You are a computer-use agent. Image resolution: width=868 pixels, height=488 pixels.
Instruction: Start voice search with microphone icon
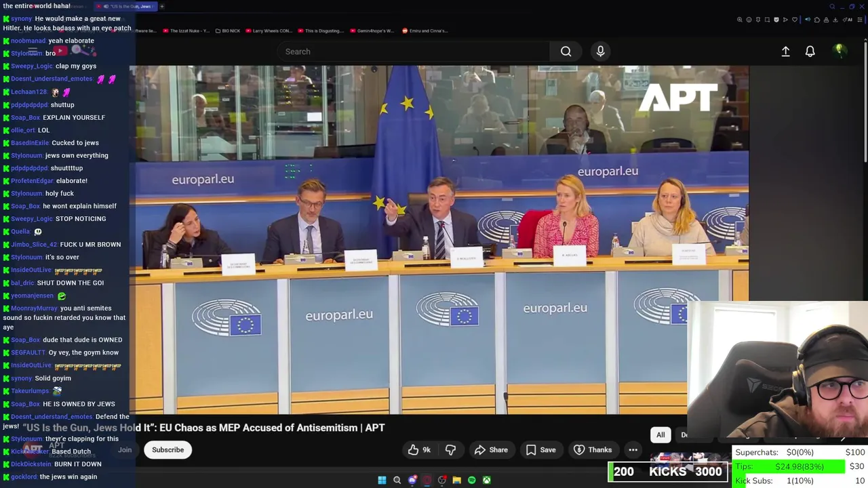pyautogui.click(x=600, y=52)
